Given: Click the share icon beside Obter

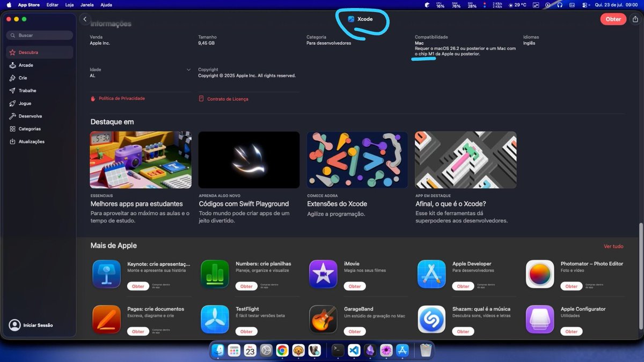Looking at the screenshot, I should [635, 19].
